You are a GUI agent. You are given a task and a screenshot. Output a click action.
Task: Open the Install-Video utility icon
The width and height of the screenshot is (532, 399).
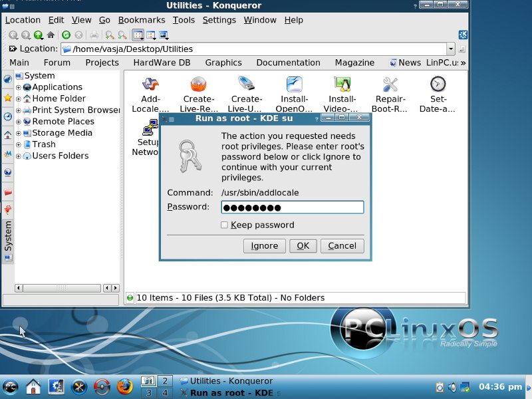342,84
